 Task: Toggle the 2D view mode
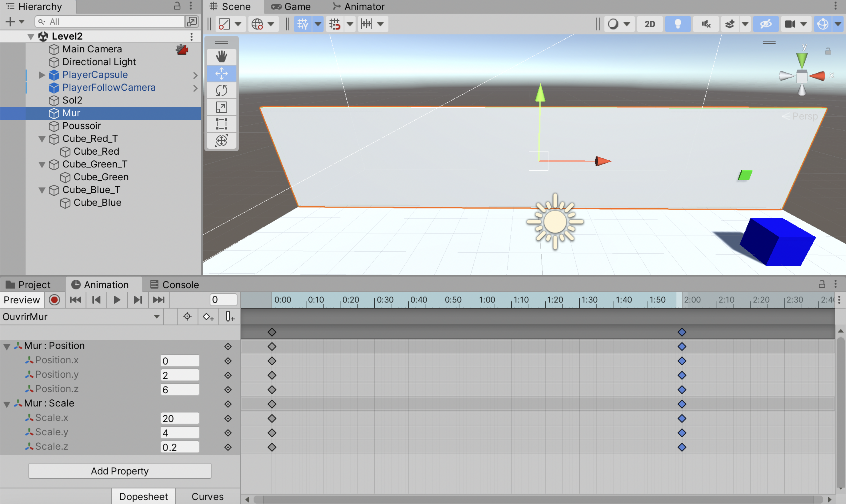point(650,24)
